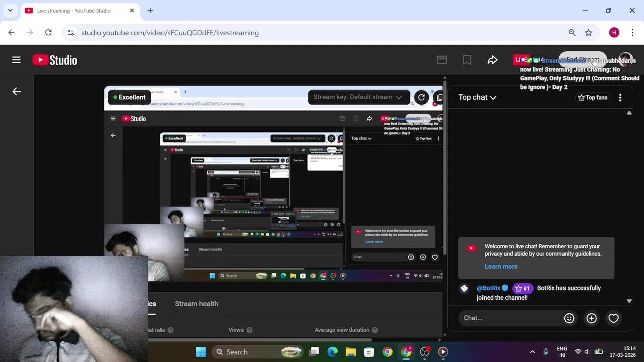Open the Chrome three-dot menu

632,32
